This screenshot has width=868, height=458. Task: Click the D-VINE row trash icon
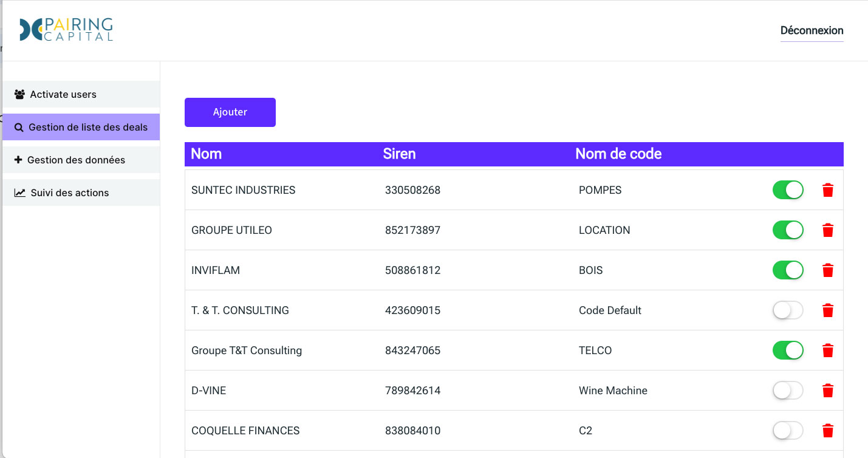coord(827,391)
